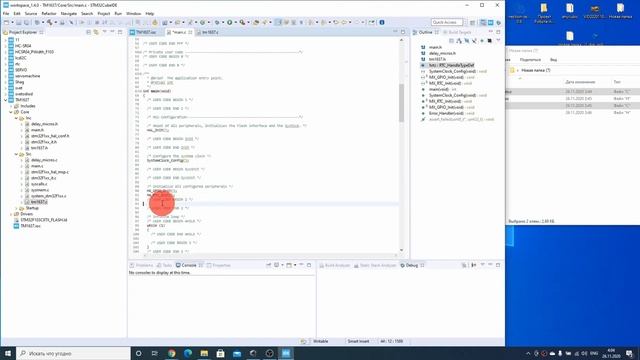Click the green Run toolbar icon
The height and width of the screenshot is (360, 640).
[230, 22]
